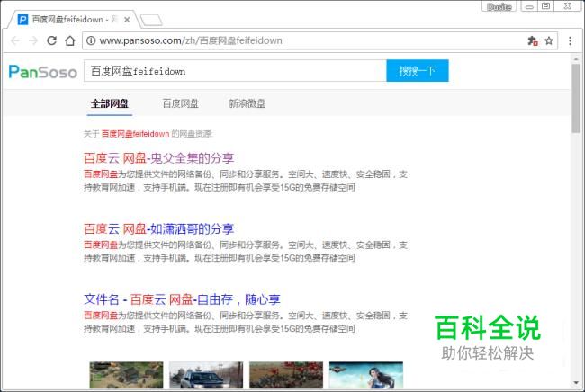Click the site info icon in address bar
Image resolution: width=585 pixels, height=392 pixels.
pyautogui.click(x=91, y=40)
